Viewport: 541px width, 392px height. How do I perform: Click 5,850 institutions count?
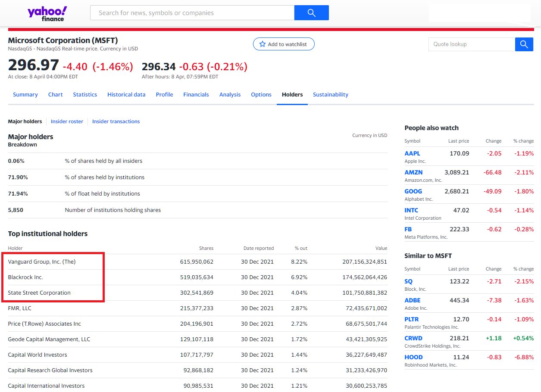click(16, 210)
